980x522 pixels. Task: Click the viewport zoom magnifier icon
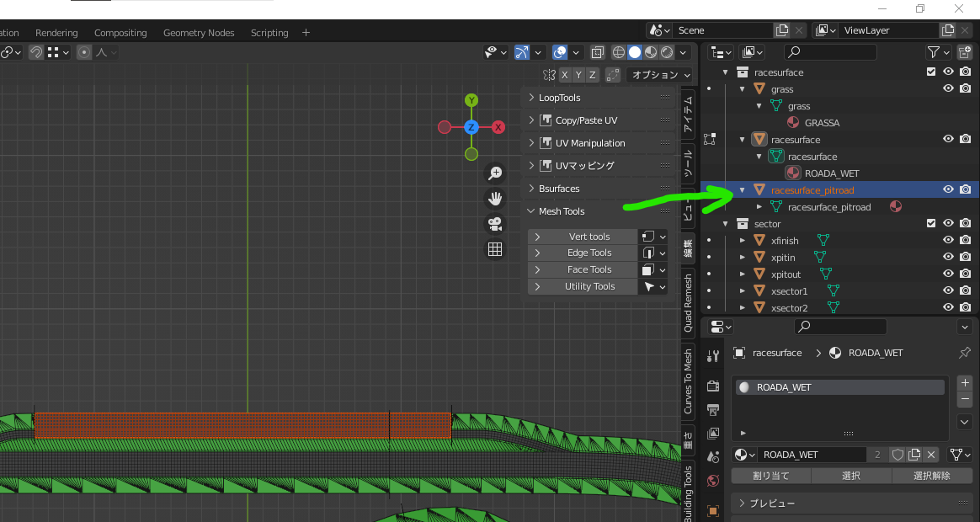[495, 173]
